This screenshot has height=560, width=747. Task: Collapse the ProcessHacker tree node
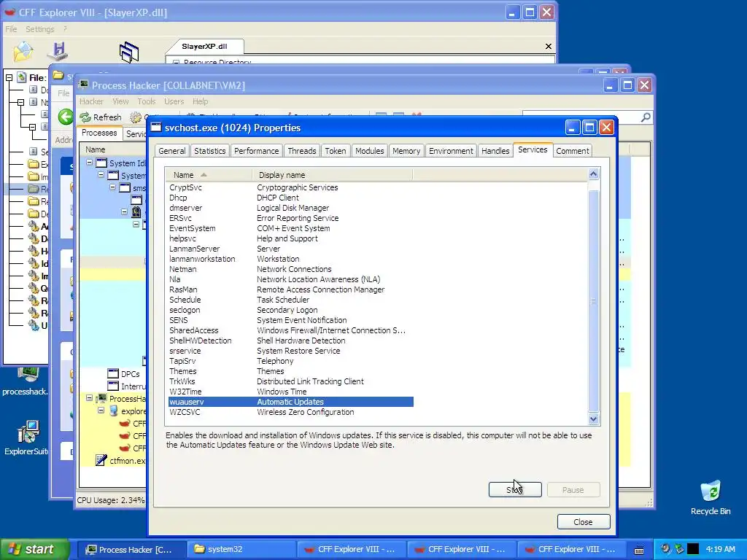click(89, 397)
